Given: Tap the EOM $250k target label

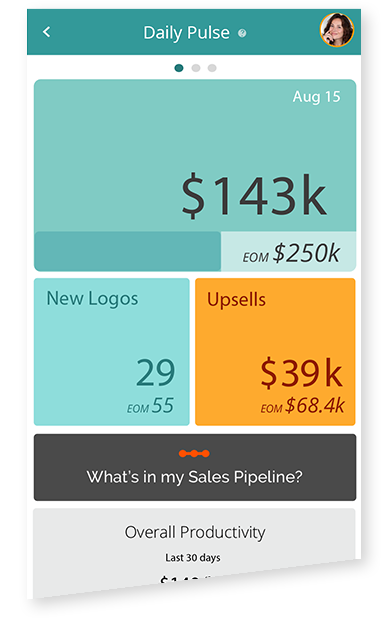Looking at the screenshot, I should 291,253.
